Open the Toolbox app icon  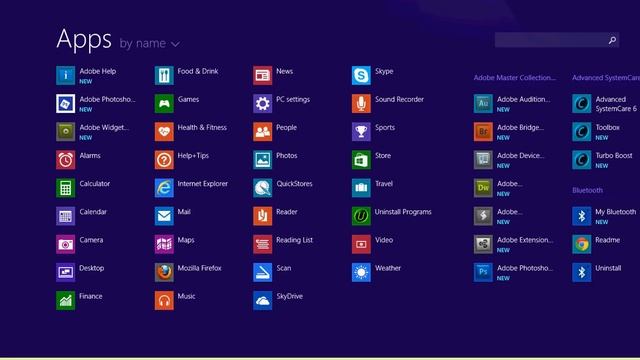[582, 131]
